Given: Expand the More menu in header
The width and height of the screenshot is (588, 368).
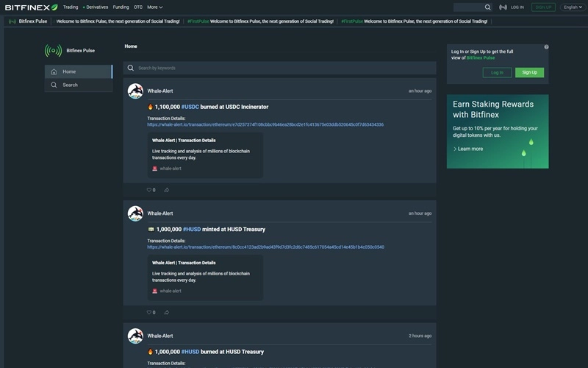Looking at the screenshot, I should (x=154, y=7).
